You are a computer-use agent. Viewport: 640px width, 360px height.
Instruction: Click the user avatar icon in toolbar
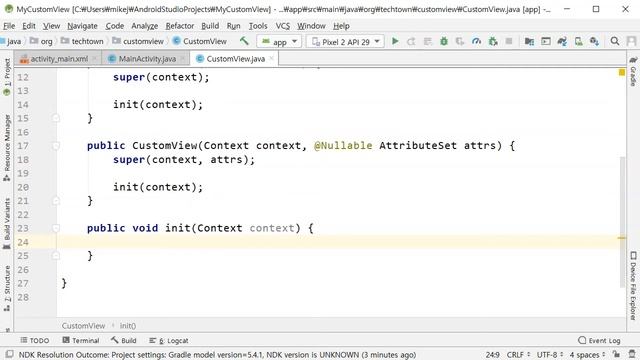tap(631, 41)
